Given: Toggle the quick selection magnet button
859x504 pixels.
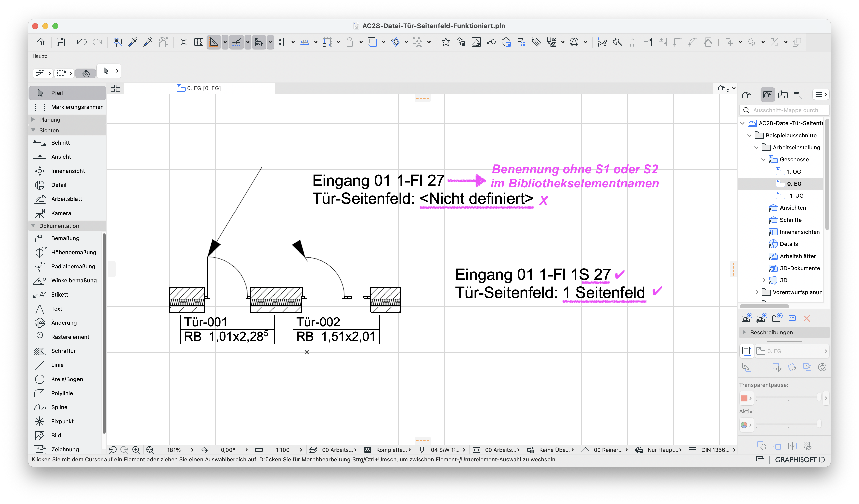Looking at the screenshot, I should pos(86,73).
